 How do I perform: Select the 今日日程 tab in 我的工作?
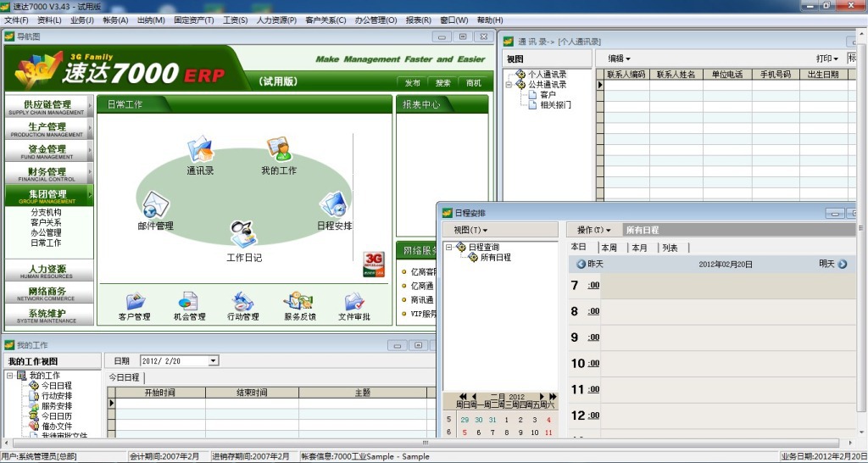pos(124,377)
